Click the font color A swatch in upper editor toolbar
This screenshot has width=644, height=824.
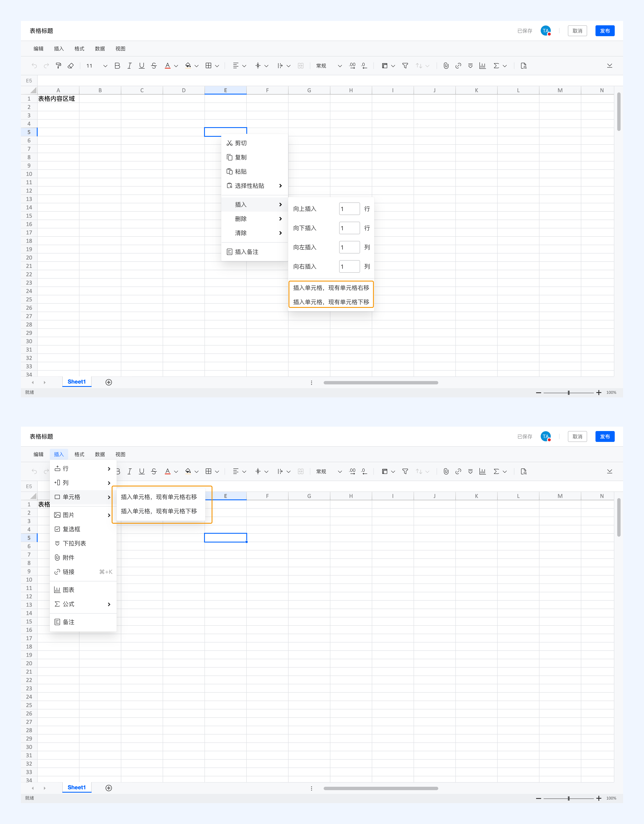click(x=167, y=66)
